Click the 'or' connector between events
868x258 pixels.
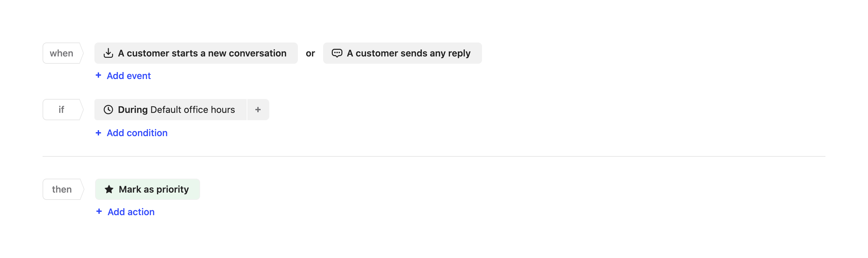coord(310,53)
